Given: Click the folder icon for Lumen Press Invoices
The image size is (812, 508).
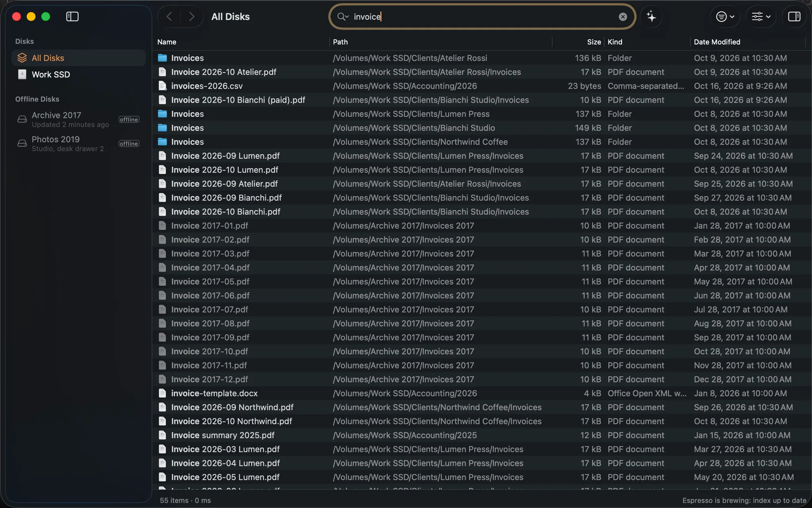Looking at the screenshot, I should (162, 114).
